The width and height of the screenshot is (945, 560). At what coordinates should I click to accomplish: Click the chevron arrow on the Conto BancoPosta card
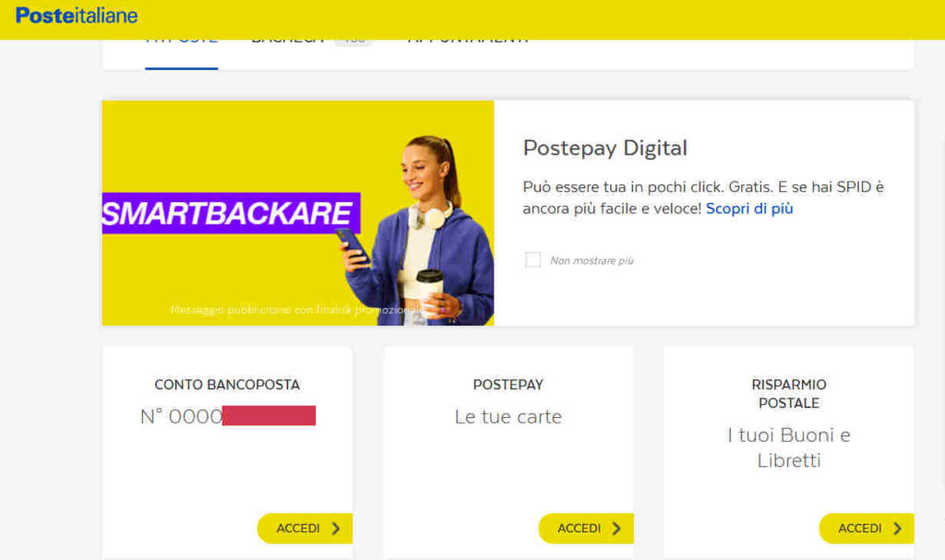pyautogui.click(x=336, y=529)
